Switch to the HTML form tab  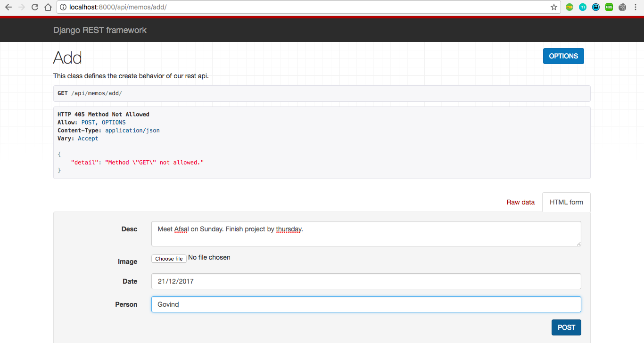click(566, 202)
